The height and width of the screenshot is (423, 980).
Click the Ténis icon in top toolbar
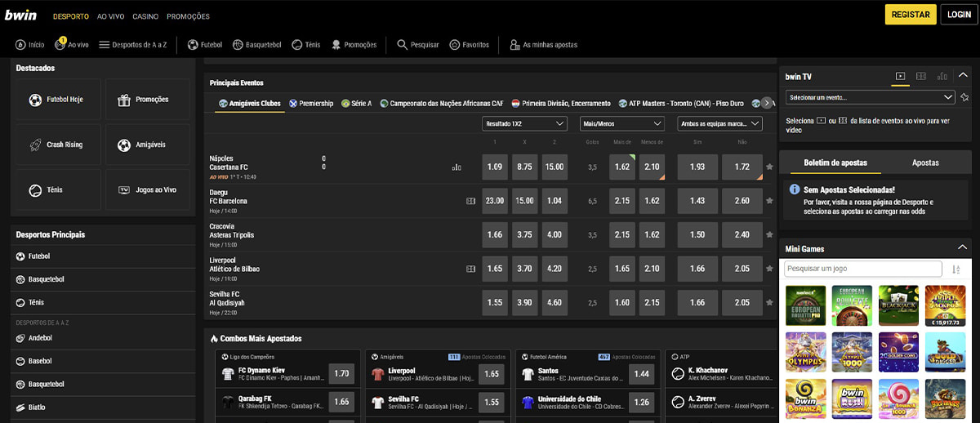tap(297, 45)
